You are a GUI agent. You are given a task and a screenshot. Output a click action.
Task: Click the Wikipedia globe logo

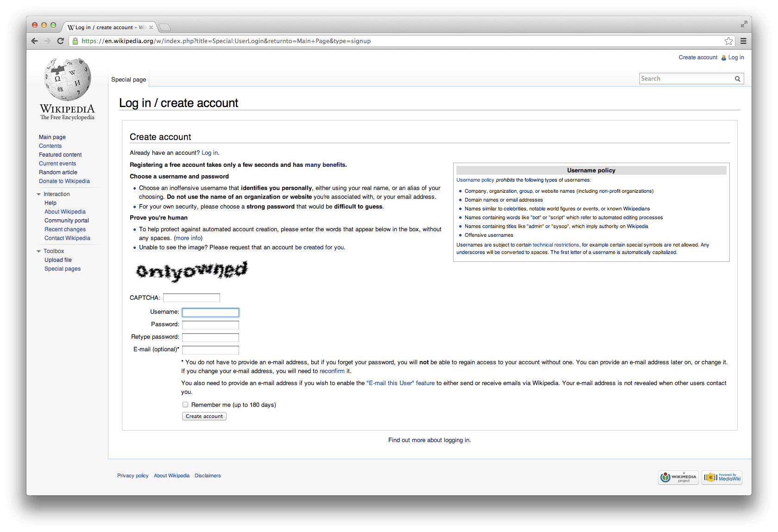coord(68,79)
